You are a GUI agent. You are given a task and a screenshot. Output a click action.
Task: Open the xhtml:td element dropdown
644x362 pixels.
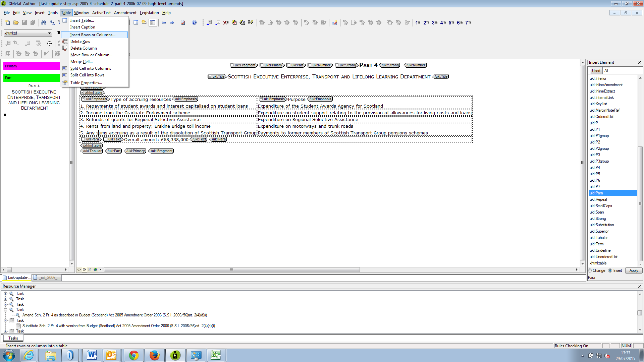[49, 33]
